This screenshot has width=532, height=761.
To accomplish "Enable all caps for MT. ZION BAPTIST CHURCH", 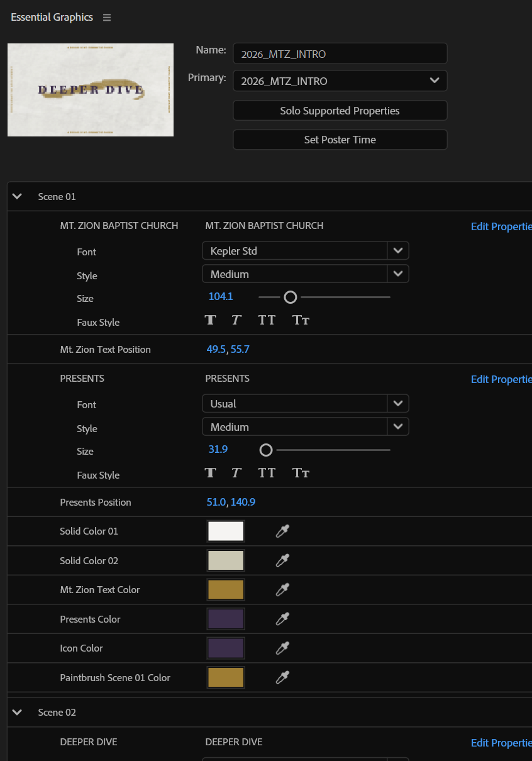I will (x=267, y=319).
